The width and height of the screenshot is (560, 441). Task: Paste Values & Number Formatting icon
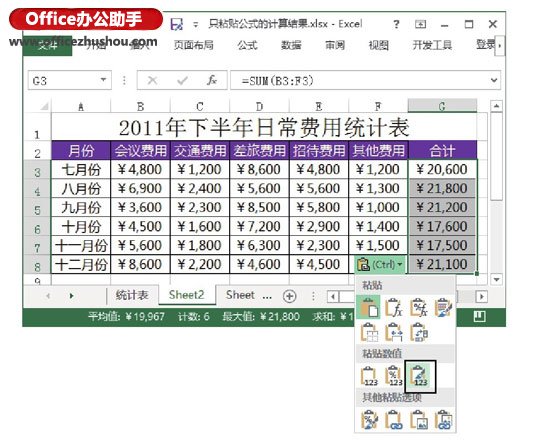394,376
